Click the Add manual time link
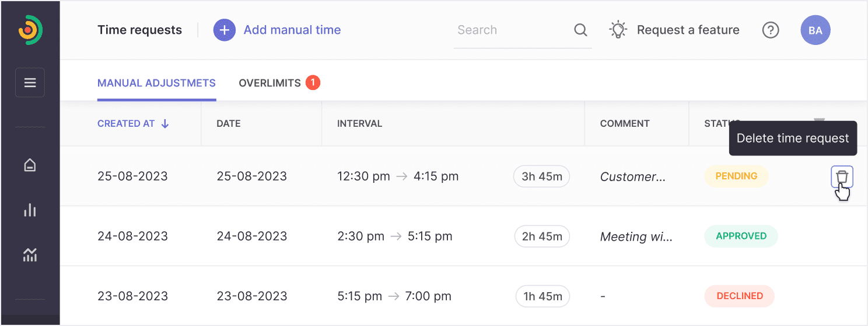Screen dimensions: 868x326 pyautogui.click(x=292, y=30)
